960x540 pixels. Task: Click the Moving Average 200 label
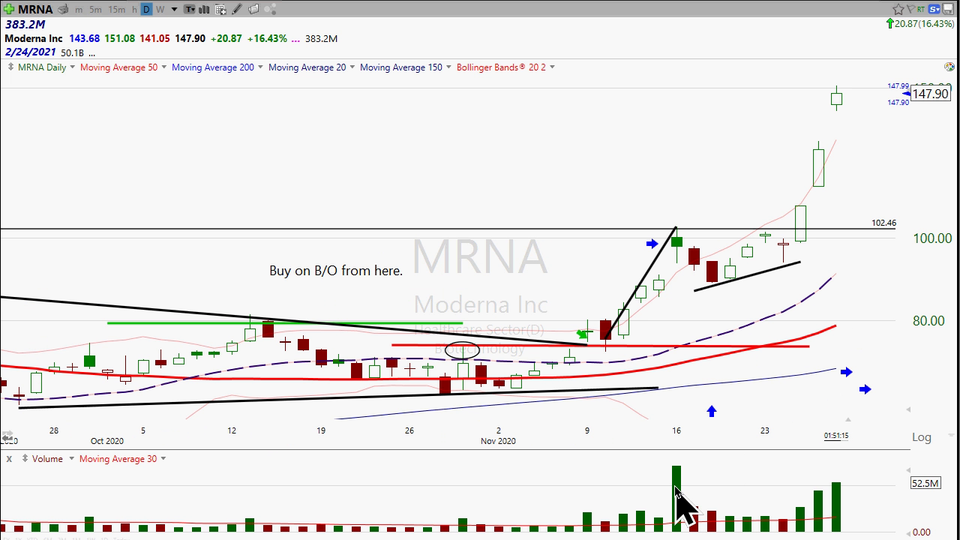tap(212, 67)
